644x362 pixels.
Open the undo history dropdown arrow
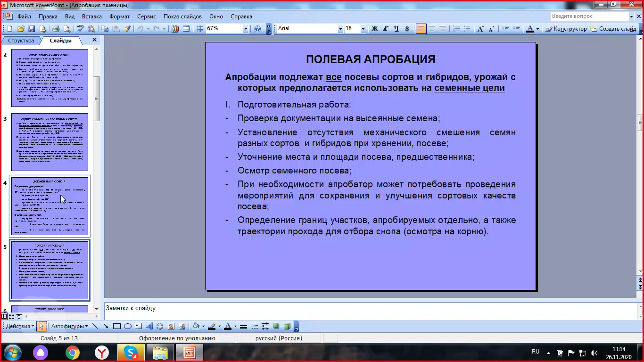148,29
